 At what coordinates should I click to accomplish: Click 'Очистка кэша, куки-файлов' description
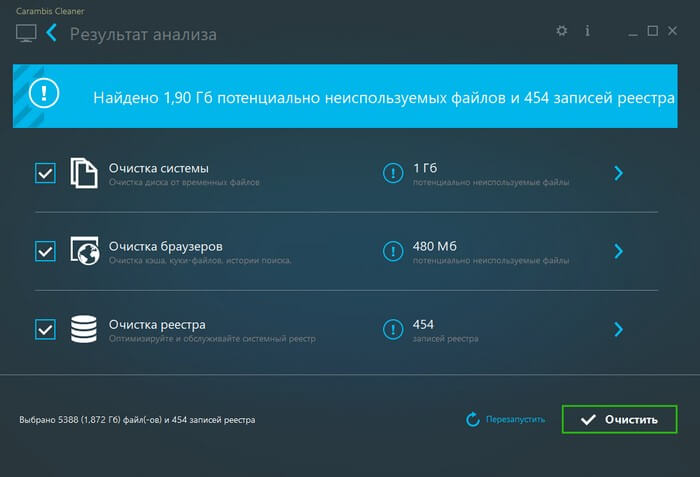pyautogui.click(x=200, y=260)
